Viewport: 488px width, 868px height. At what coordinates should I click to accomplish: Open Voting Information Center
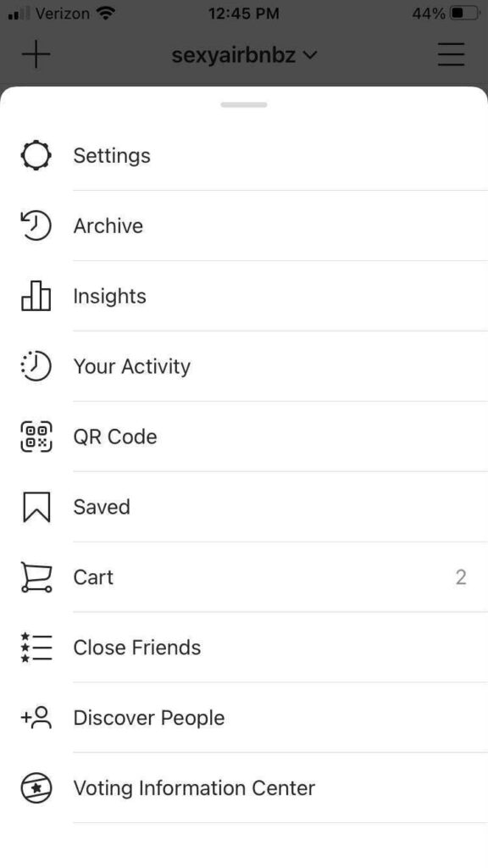point(194,787)
